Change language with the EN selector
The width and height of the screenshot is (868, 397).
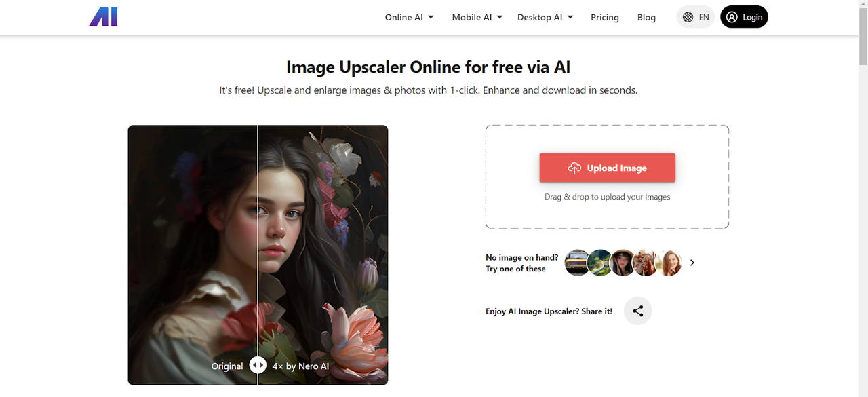pyautogui.click(x=696, y=17)
